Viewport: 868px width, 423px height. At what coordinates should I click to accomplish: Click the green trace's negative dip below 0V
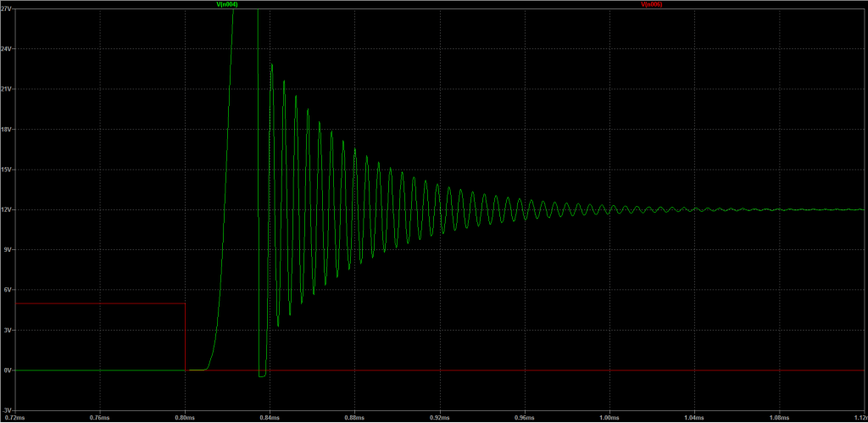click(x=262, y=376)
